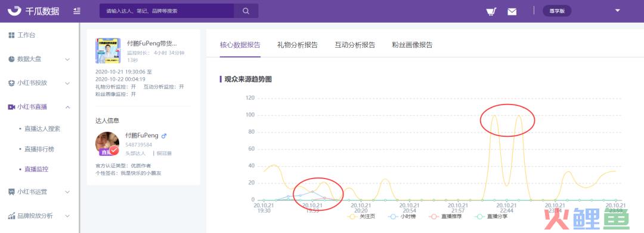Screen dimensions: 644x233
Task: Expand the 品牌投放分析 chevron
Action: pyautogui.click(x=67, y=216)
